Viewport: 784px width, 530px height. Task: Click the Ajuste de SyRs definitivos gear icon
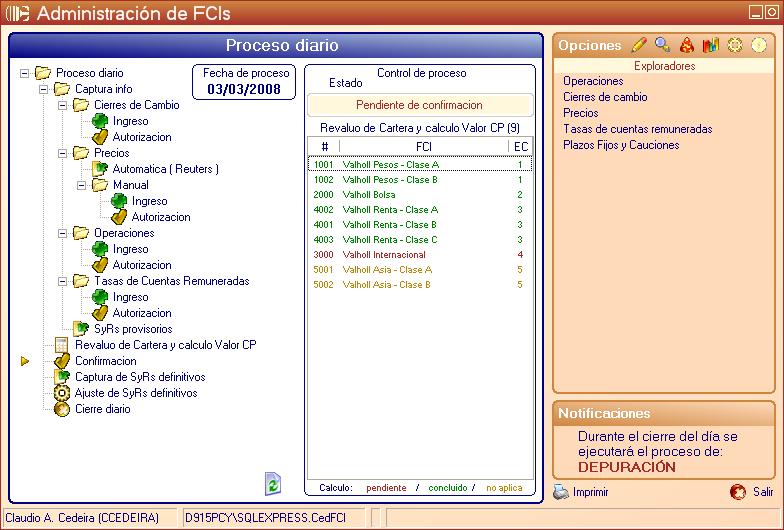pos(62,393)
